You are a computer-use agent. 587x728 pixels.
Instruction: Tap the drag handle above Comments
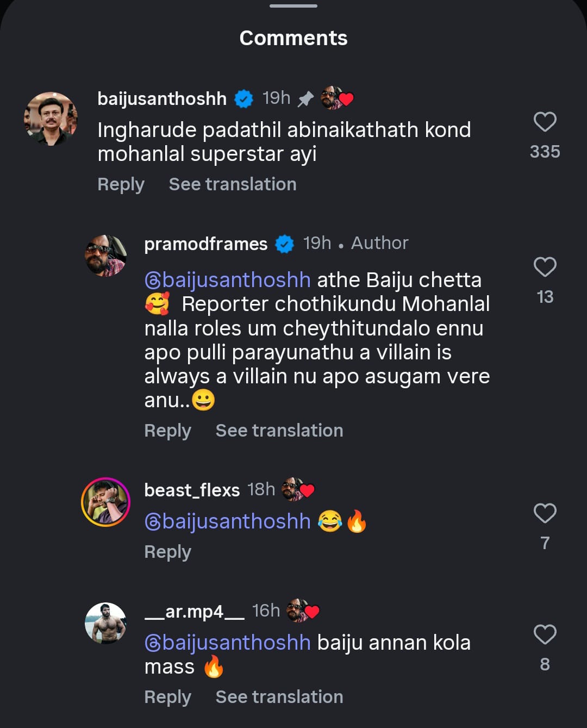pyautogui.click(x=293, y=6)
